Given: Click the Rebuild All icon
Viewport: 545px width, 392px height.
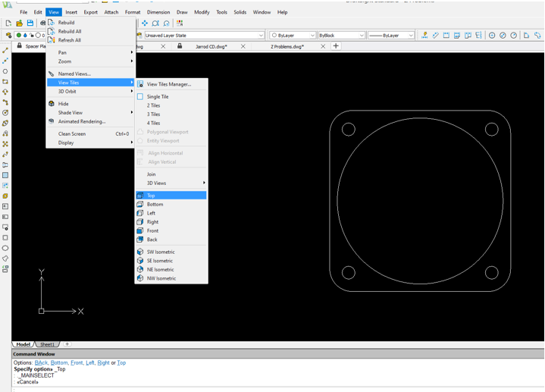Looking at the screenshot, I should pyautogui.click(x=52, y=32).
